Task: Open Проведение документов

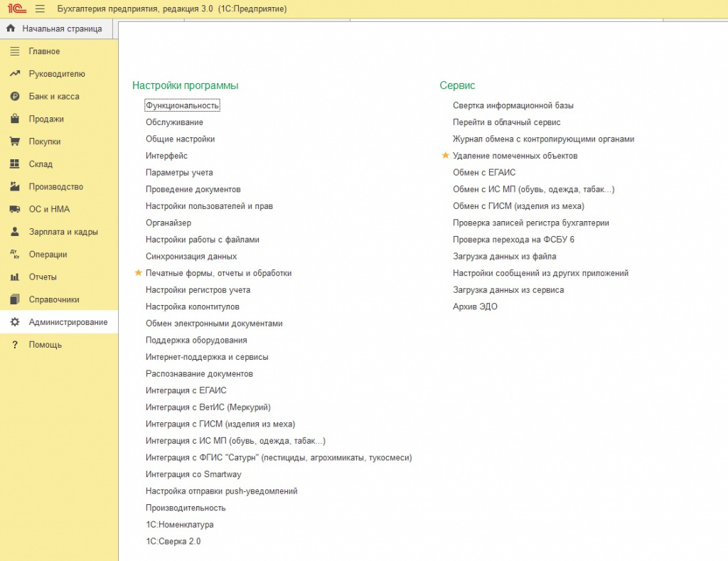Action: coord(193,189)
